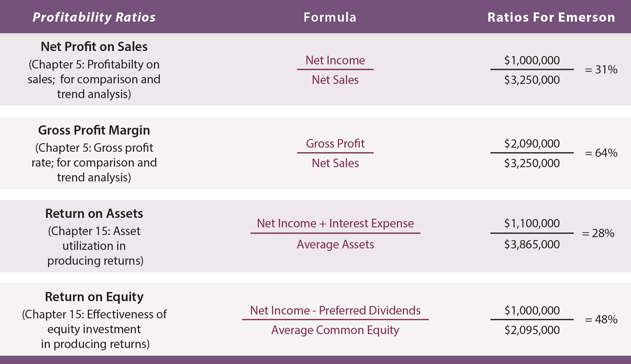Click the Average Assets denominator
Viewport: 631px width, 364px height.
335,245
